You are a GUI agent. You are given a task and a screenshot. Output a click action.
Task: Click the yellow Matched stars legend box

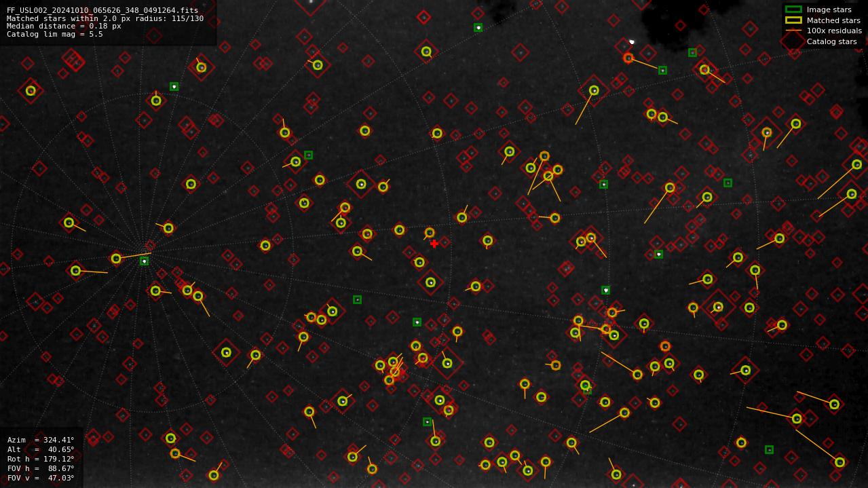(x=793, y=20)
